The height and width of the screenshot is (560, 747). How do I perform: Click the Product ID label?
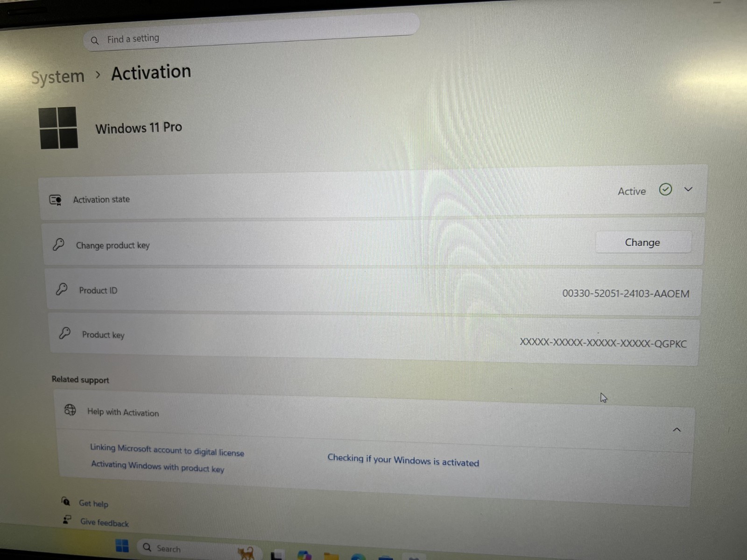point(98,291)
